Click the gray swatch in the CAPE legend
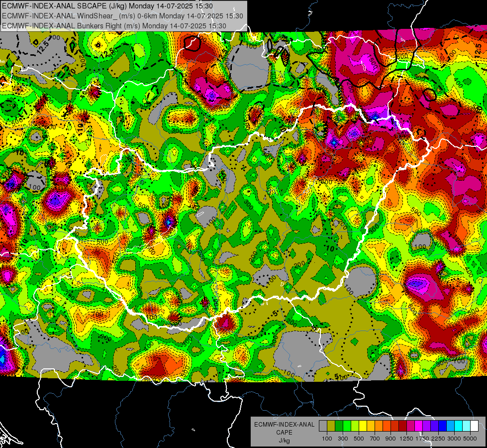 click(323, 426)
